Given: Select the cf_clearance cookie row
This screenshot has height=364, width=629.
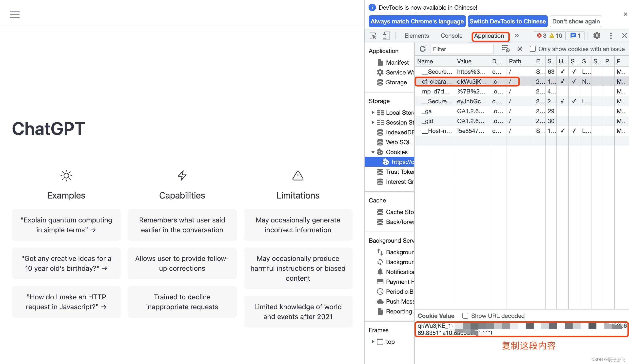Looking at the screenshot, I should pyautogui.click(x=522, y=82).
